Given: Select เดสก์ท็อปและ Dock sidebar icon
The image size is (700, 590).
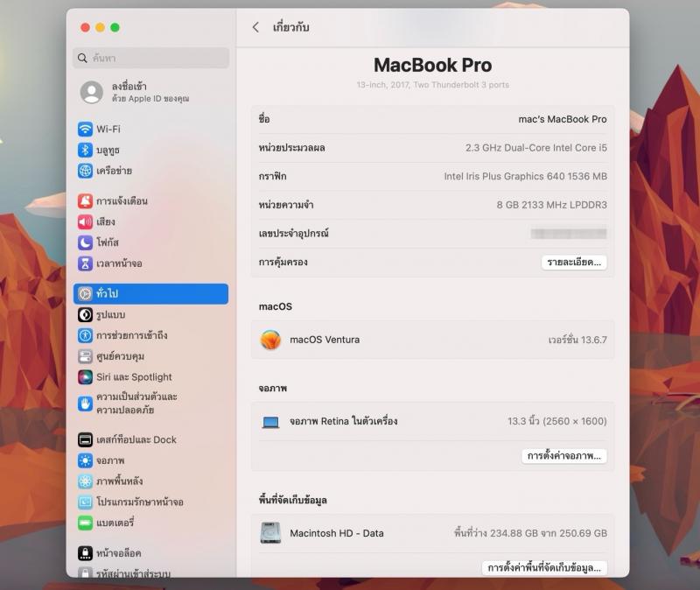Looking at the screenshot, I should [85, 439].
